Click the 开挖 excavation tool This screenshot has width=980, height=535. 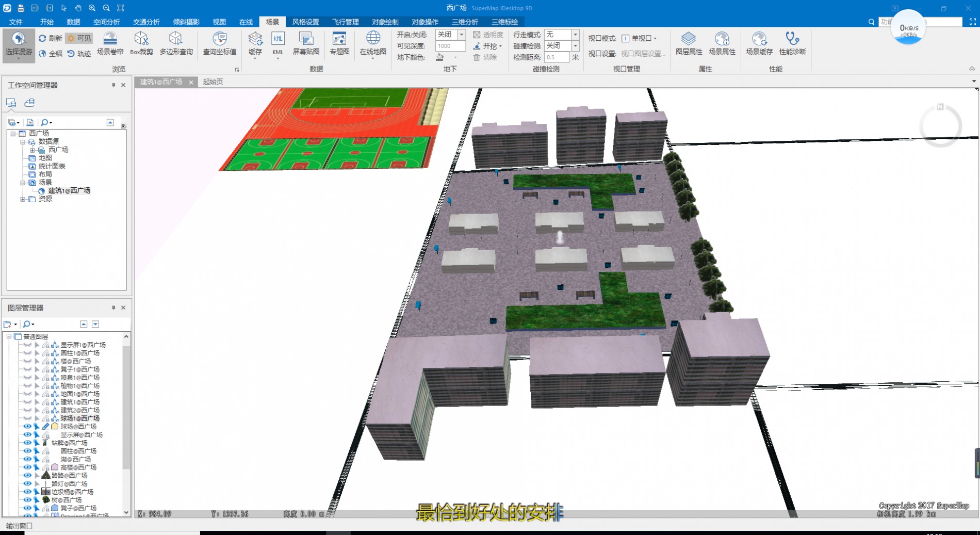click(x=487, y=46)
